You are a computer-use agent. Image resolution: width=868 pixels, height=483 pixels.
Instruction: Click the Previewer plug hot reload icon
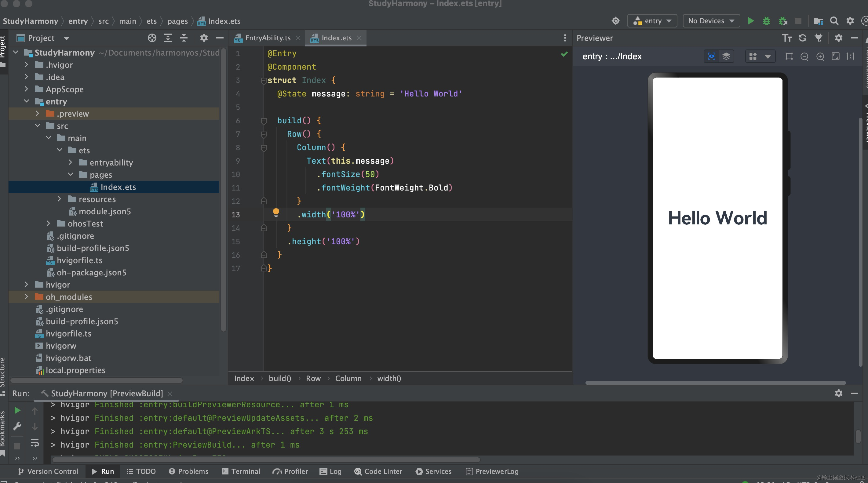click(819, 38)
